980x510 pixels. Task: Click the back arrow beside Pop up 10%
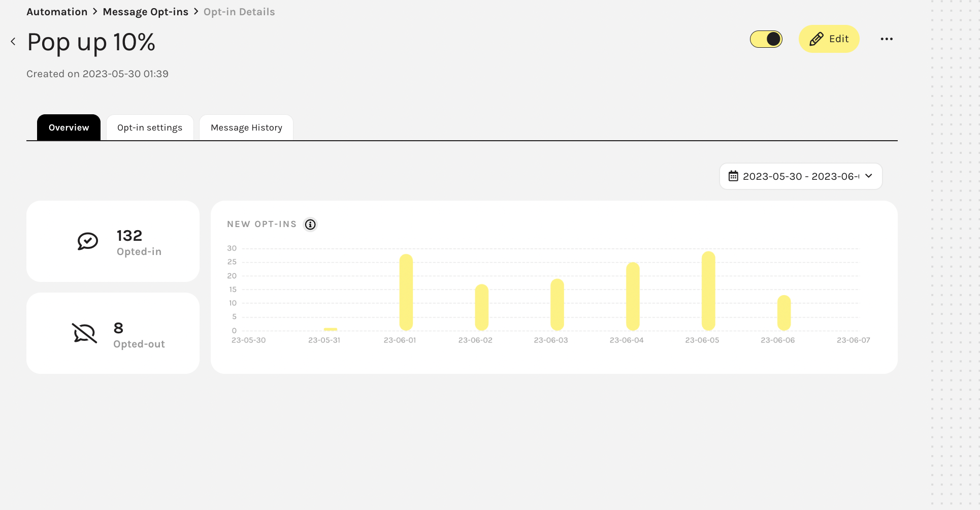tap(13, 42)
